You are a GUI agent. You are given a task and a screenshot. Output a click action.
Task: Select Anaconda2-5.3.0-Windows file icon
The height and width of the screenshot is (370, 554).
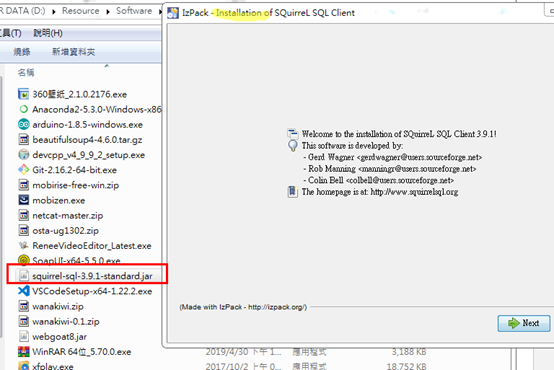[24, 109]
